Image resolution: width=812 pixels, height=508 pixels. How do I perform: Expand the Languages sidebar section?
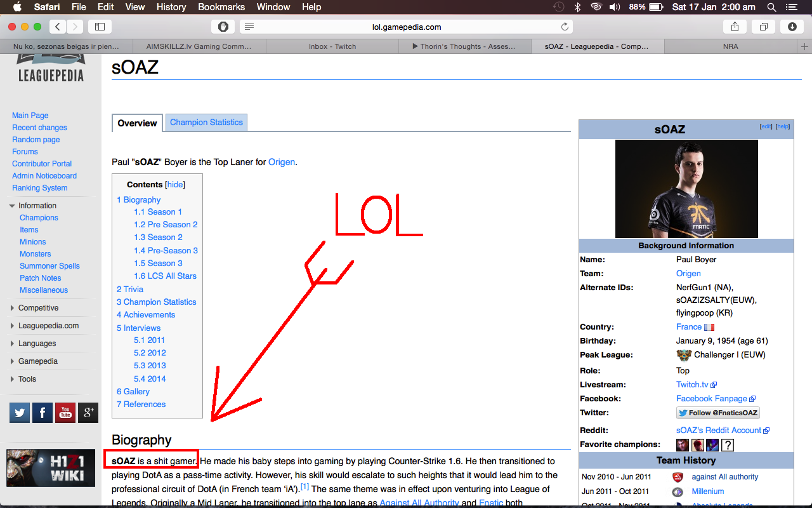(x=12, y=344)
